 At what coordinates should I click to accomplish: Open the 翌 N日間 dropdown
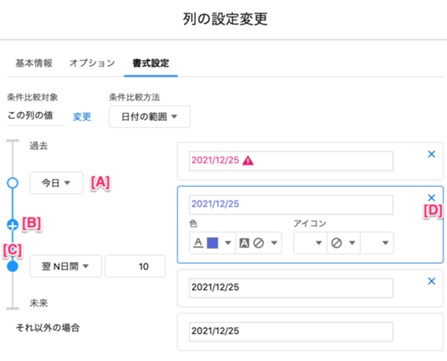[65, 266]
